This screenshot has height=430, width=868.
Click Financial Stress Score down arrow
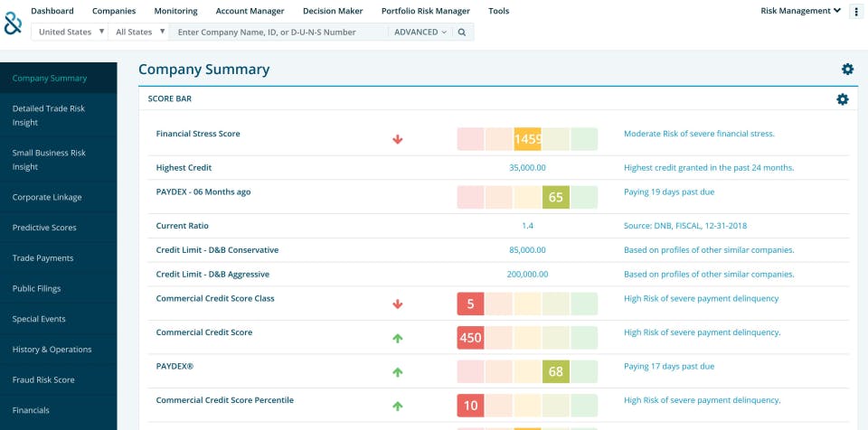[x=397, y=139]
